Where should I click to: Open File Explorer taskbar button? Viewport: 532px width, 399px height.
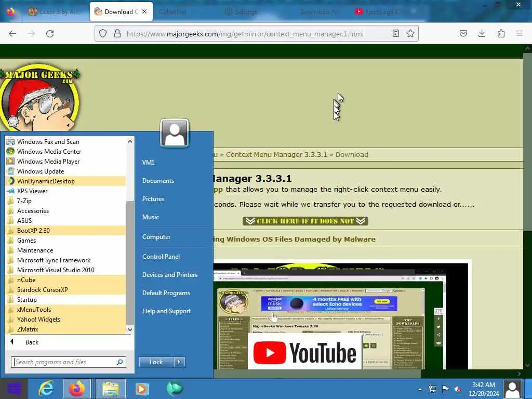pos(110,389)
